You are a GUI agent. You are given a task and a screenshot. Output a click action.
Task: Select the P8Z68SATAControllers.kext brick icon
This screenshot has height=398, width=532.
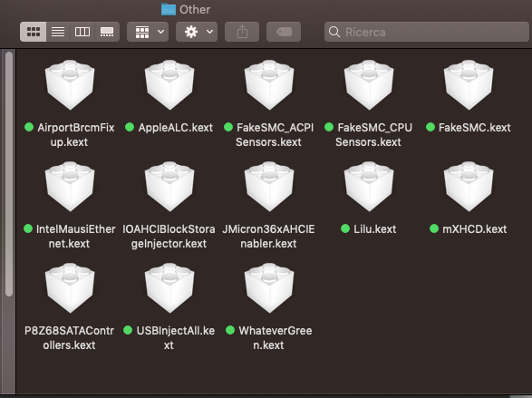coord(70,287)
